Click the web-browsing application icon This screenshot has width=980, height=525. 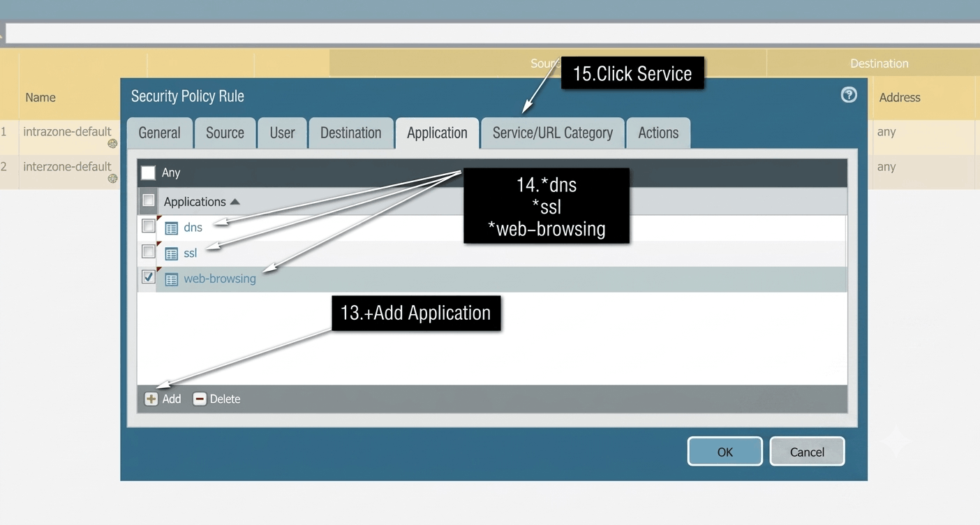(x=171, y=279)
